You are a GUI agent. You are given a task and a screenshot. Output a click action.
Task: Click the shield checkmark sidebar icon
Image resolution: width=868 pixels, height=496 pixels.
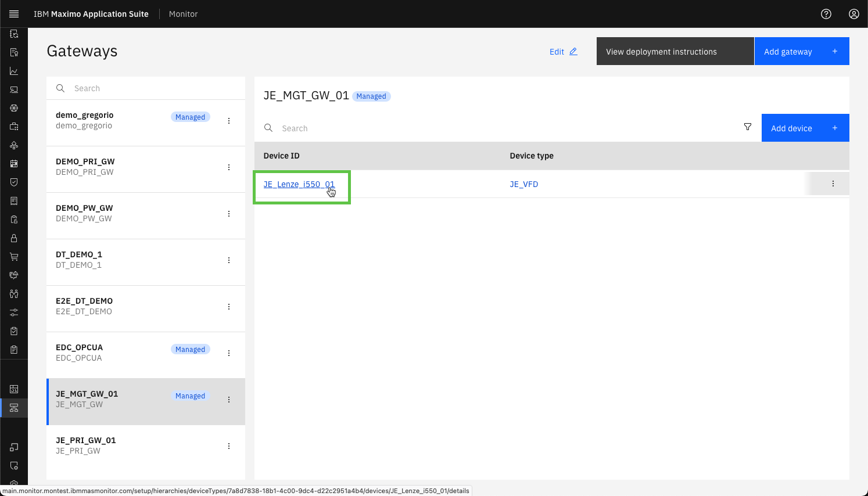14,182
